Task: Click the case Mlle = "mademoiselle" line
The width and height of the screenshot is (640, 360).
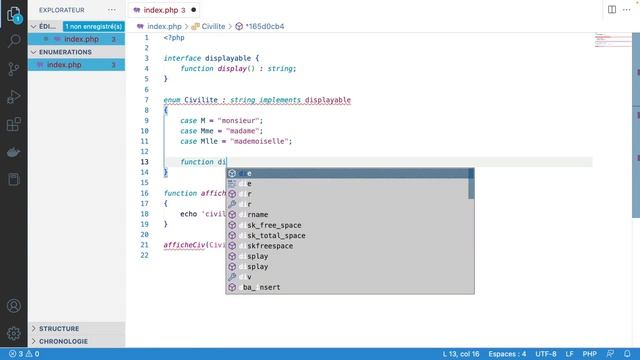Action: coord(236,141)
